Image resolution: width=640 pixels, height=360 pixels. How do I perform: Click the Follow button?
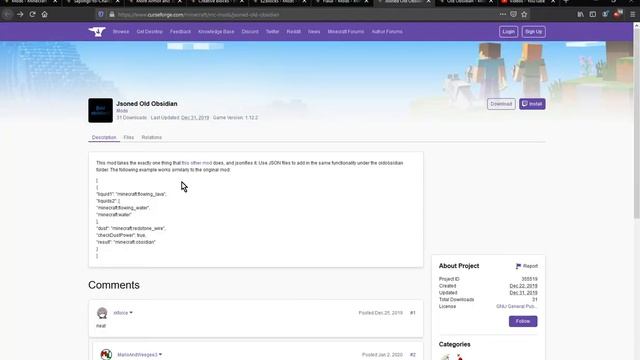tap(523, 321)
